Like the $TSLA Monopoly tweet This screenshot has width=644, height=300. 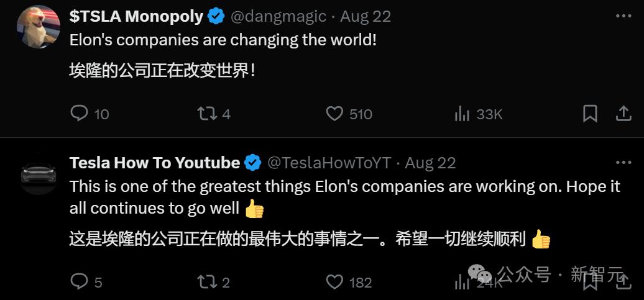(335, 114)
